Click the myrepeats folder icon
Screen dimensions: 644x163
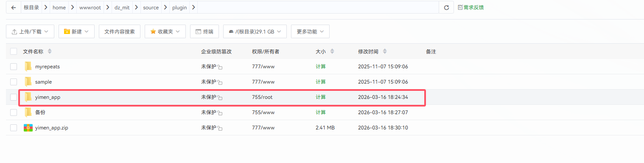pos(28,67)
